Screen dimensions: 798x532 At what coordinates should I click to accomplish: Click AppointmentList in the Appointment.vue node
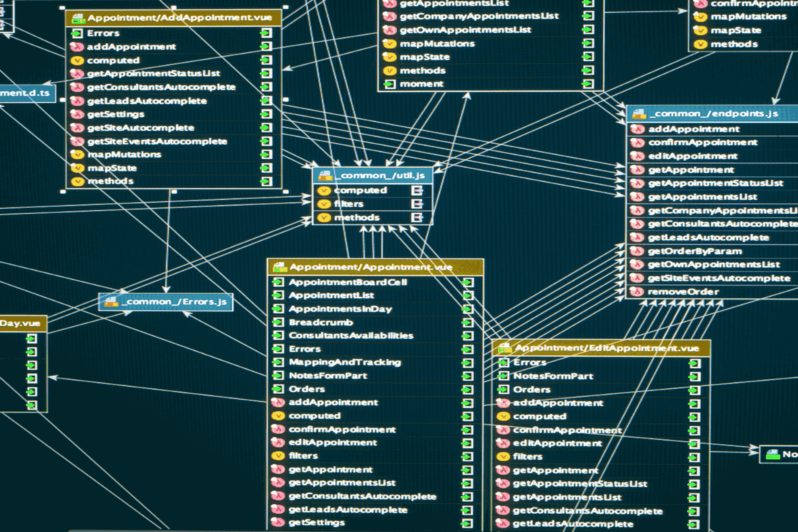pos(331,296)
